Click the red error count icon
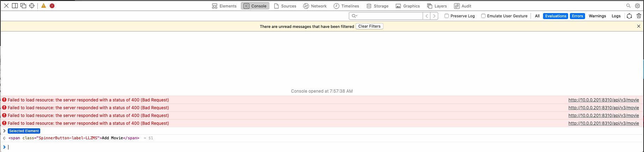This screenshot has width=644, height=152. pos(52,6)
